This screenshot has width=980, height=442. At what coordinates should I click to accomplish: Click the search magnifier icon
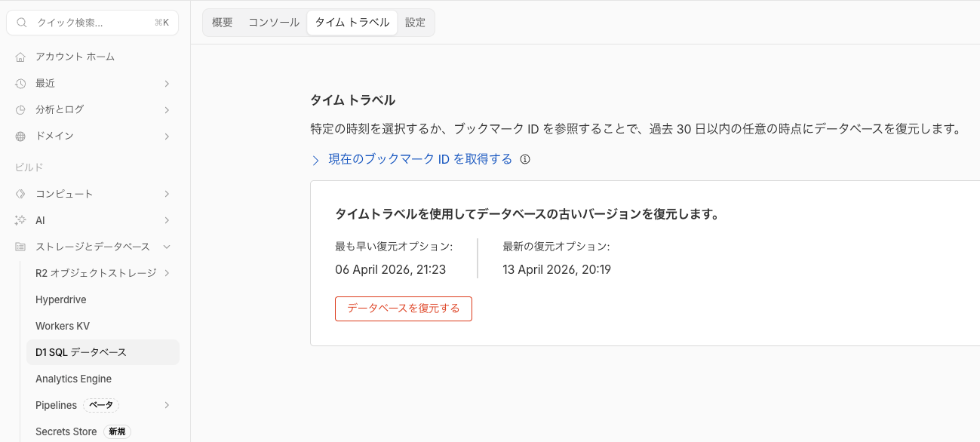pos(22,23)
